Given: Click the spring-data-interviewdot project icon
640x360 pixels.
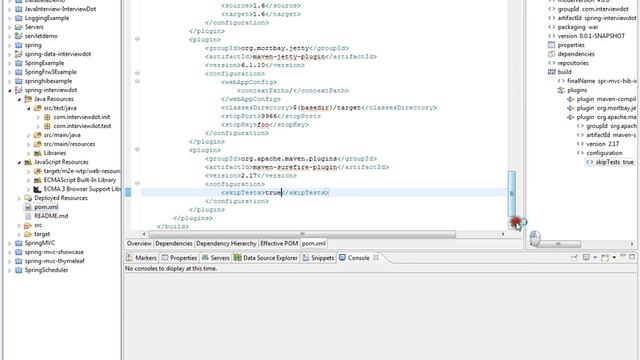Looking at the screenshot, I should coord(18,54).
